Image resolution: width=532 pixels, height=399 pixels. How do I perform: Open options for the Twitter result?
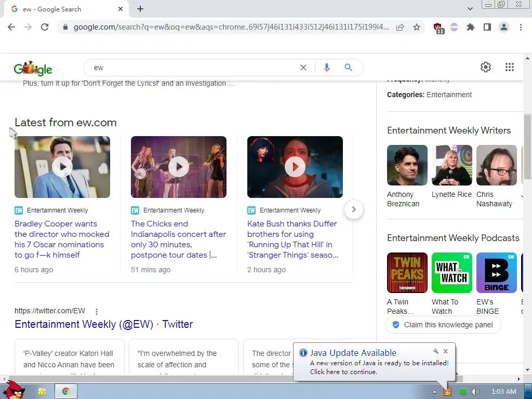coord(97,312)
